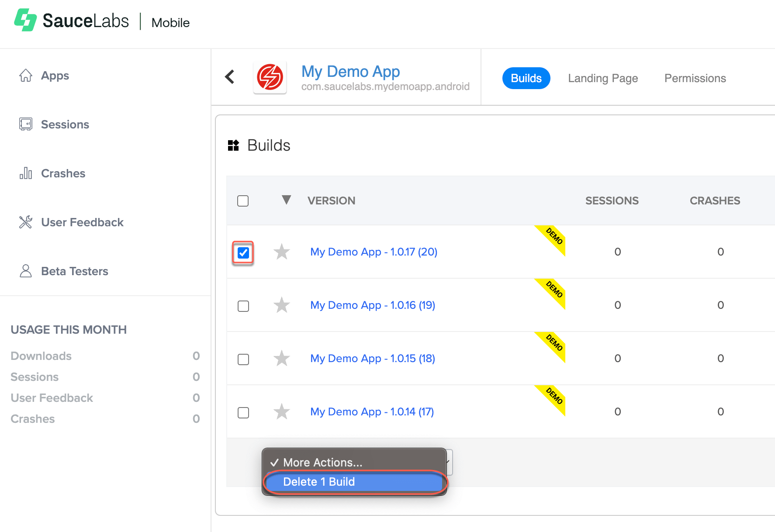Favorite the 1.0.15 build with its star

coord(282,359)
